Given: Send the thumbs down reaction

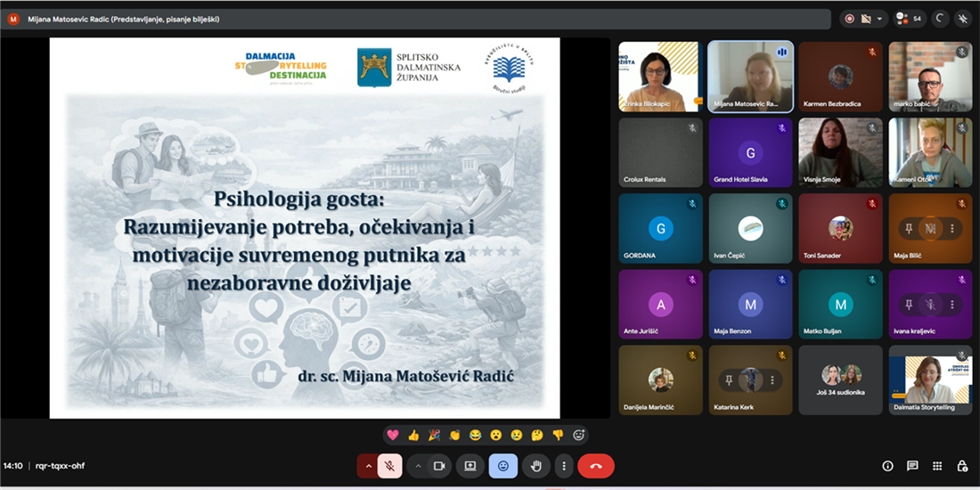Looking at the screenshot, I should (x=558, y=435).
